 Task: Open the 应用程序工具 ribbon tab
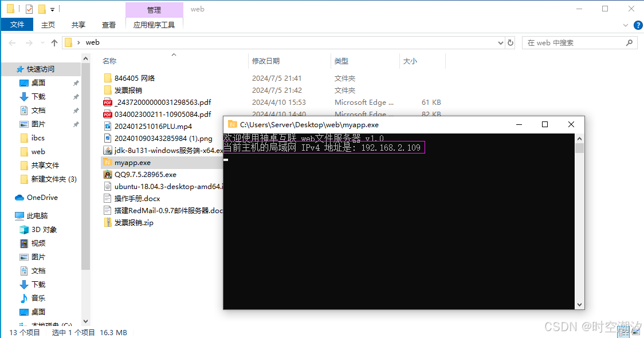(154, 25)
